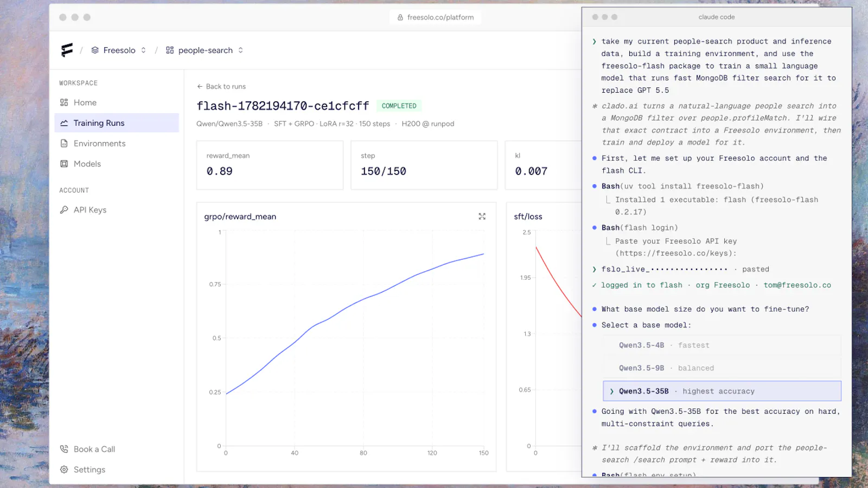Click the freesolo.co/platform address field

tap(435, 17)
